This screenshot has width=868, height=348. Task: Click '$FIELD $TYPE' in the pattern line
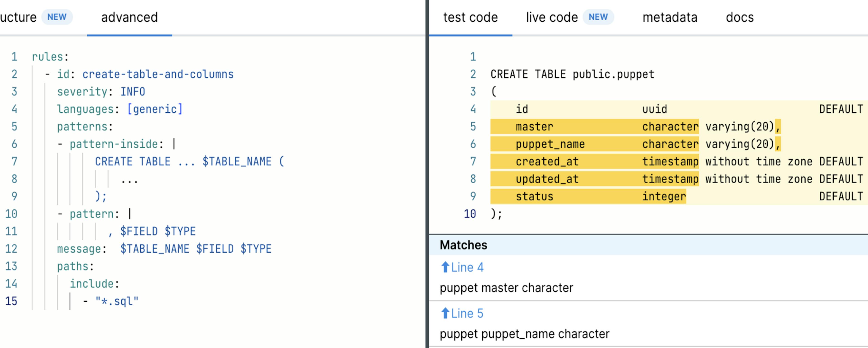[158, 231]
